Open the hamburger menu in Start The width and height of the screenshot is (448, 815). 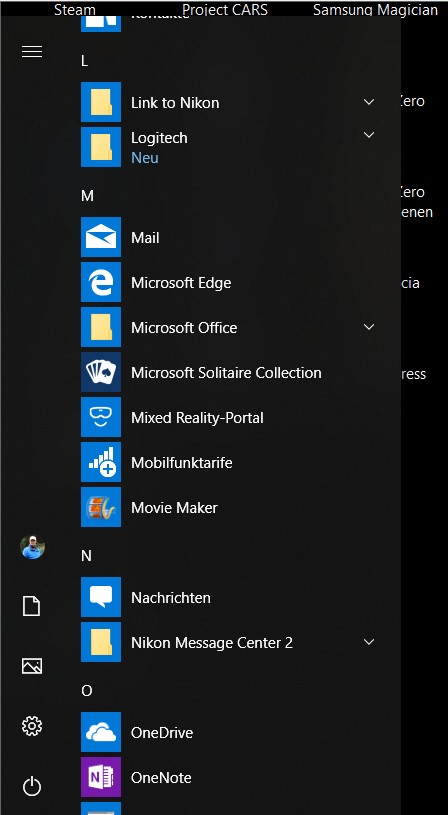[x=32, y=51]
